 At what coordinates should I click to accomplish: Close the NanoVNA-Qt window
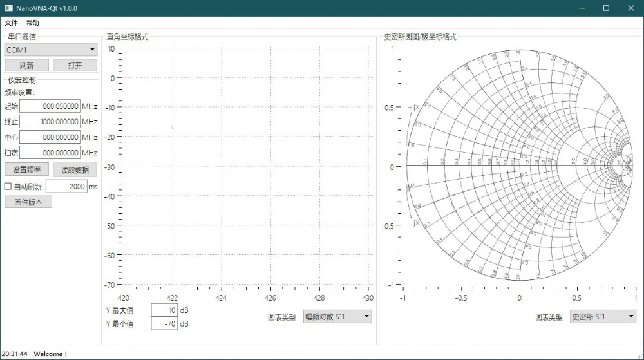pyautogui.click(x=631, y=8)
